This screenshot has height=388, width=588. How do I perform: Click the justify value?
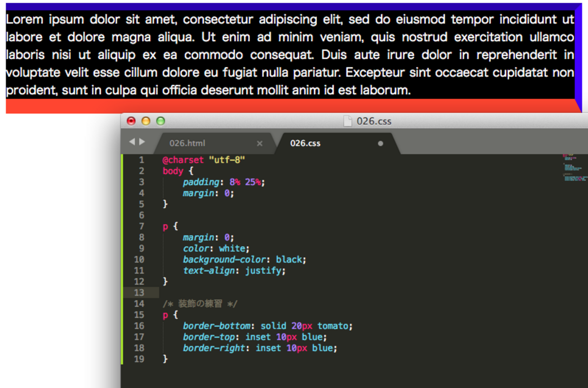264,271
